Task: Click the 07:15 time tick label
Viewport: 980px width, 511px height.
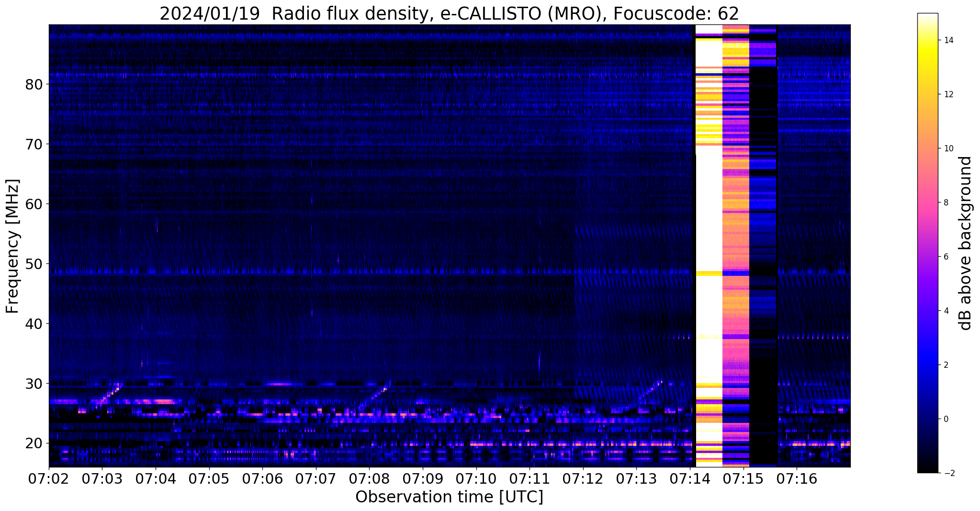Action: pyautogui.click(x=743, y=478)
